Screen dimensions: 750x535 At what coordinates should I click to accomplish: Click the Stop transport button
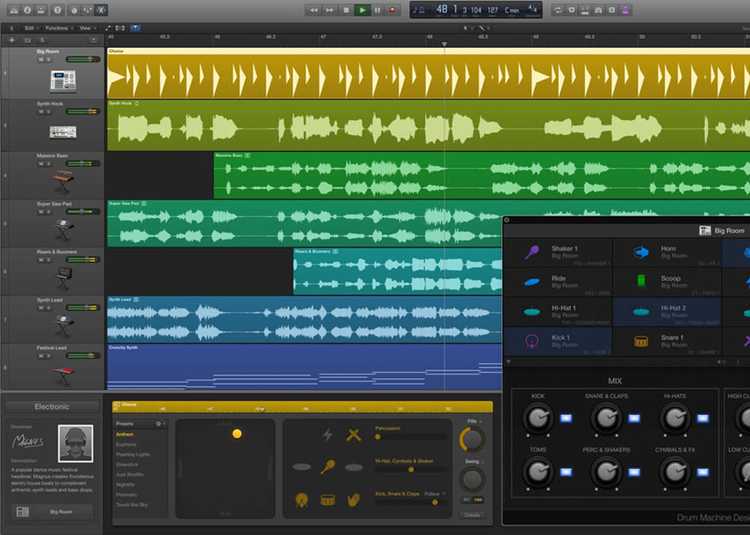tap(346, 10)
